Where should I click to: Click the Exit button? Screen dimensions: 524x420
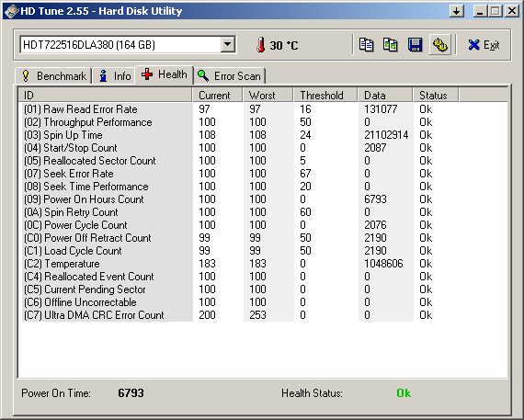point(484,45)
